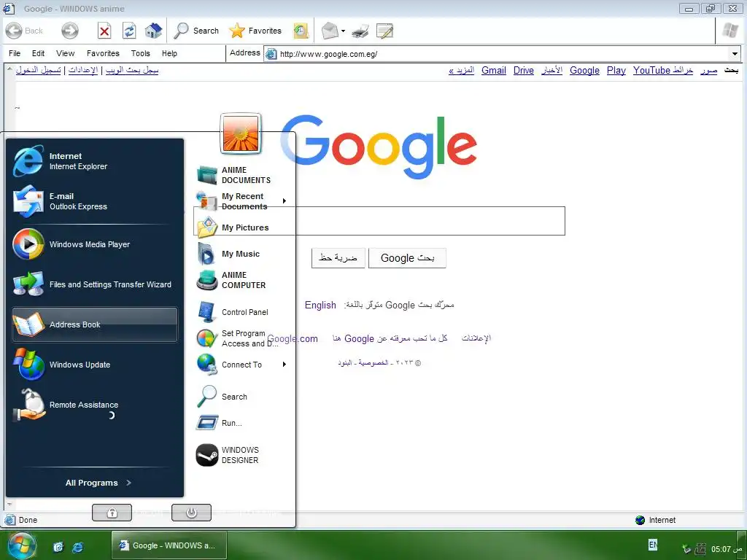This screenshot has width=747, height=560.
Task: Open Favorites star toolbar button
Action: (x=255, y=31)
